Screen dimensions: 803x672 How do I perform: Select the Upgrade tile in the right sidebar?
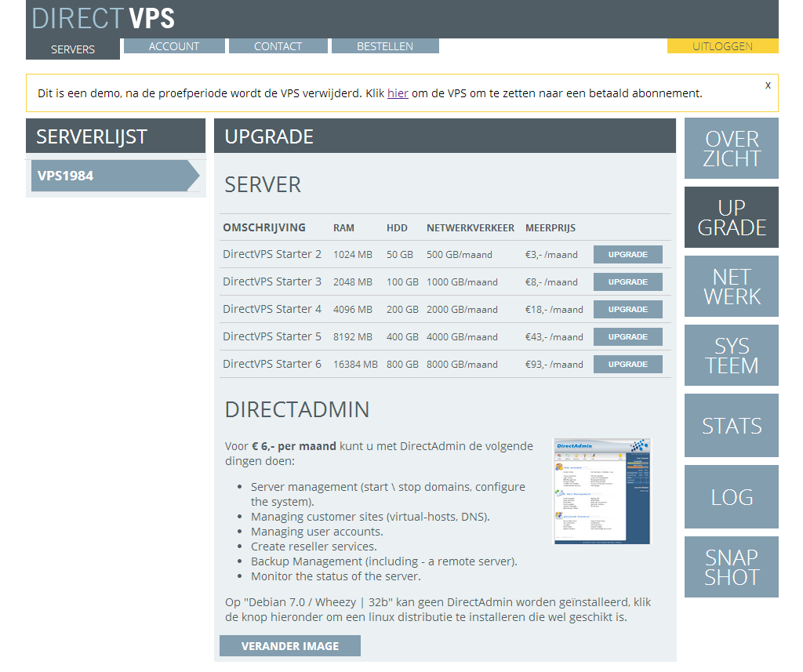tap(731, 218)
